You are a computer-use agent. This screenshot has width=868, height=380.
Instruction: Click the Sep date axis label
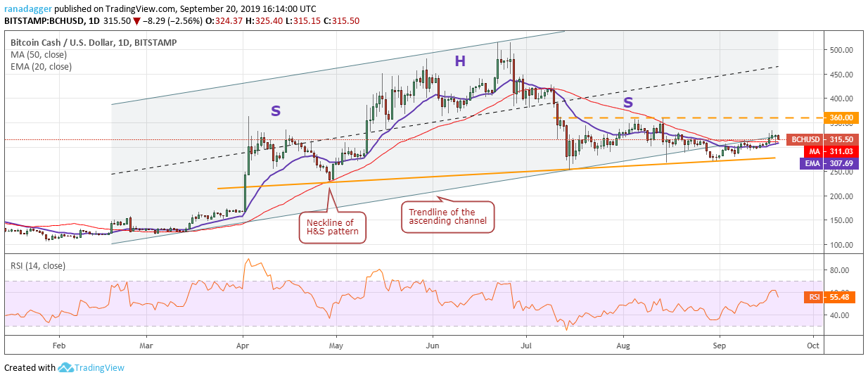point(719,346)
